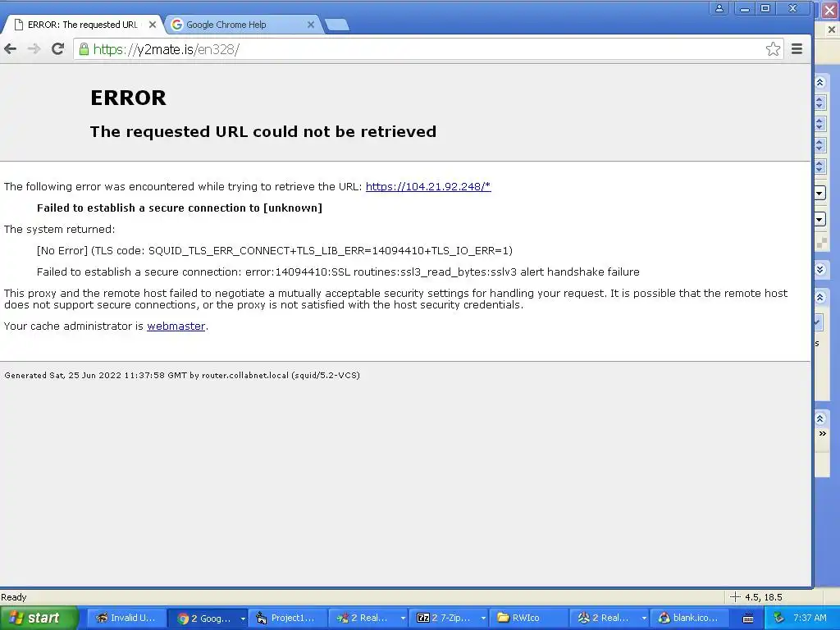
Task: Click 'Failed to establish a secure connection to [unknown]'
Action: pos(180,208)
